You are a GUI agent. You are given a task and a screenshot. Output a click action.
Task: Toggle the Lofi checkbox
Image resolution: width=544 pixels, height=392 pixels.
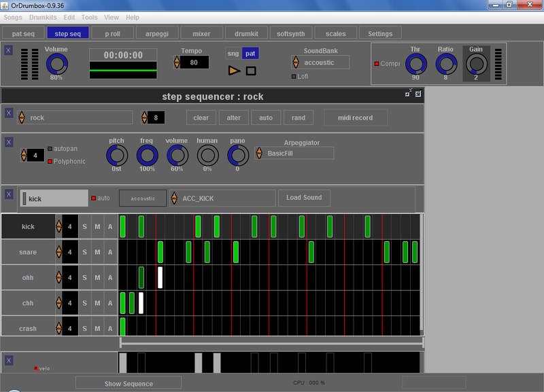(x=294, y=76)
